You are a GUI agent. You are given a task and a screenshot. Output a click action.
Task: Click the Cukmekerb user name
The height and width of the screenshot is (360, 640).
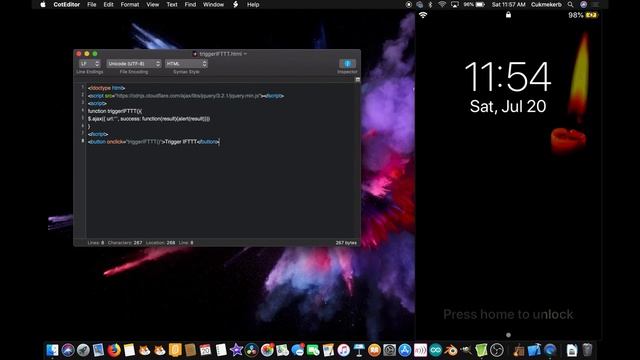546,4
